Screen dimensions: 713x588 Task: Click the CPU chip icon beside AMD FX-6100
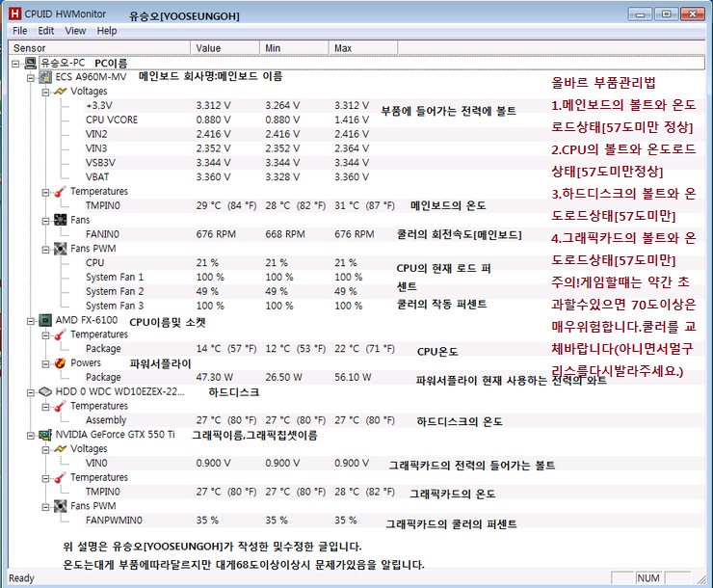tap(45, 320)
